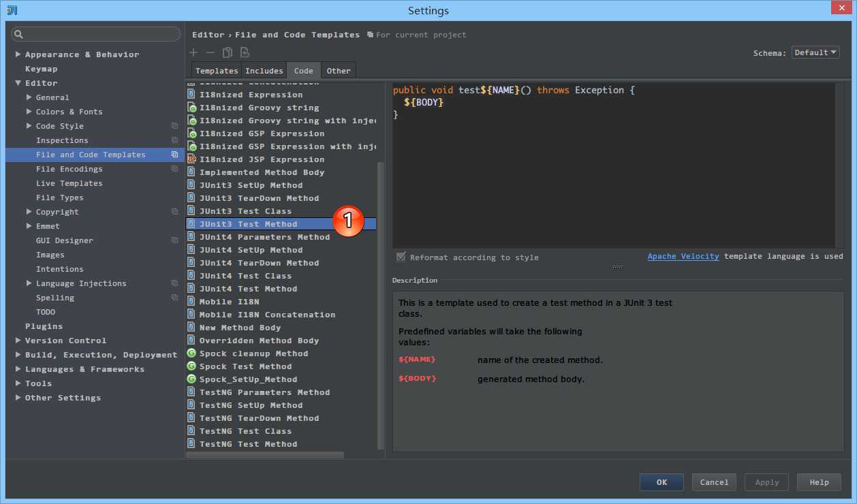The image size is (857, 504).
Task: Select the Code tab
Action: pos(304,71)
